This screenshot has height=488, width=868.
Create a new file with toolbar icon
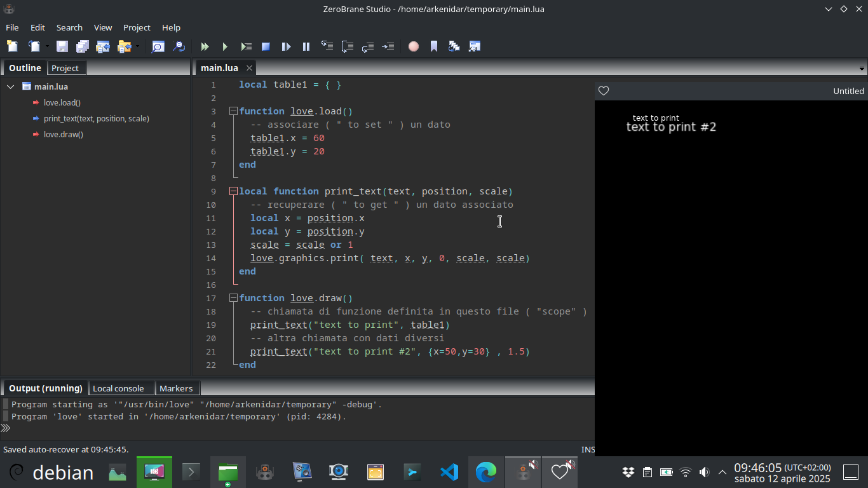tap(12, 46)
